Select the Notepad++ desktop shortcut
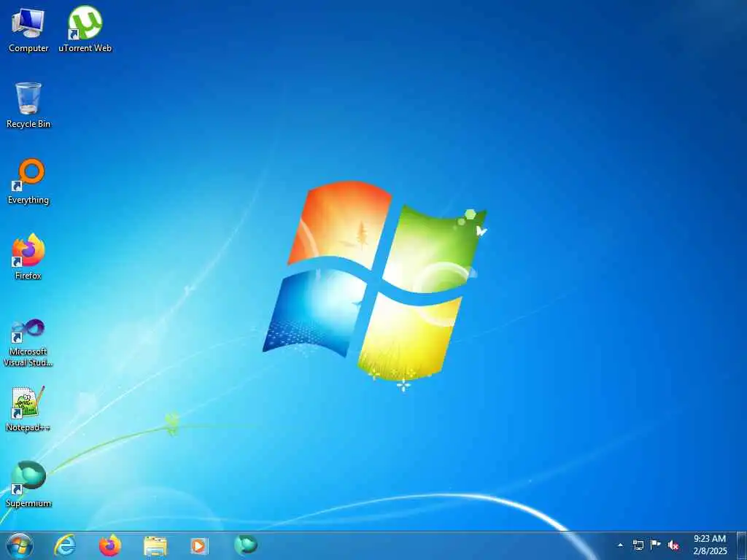This screenshot has width=747, height=560. 28,409
